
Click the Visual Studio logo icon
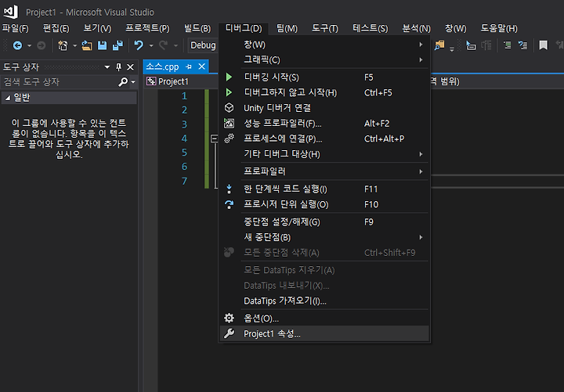tap(11, 12)
